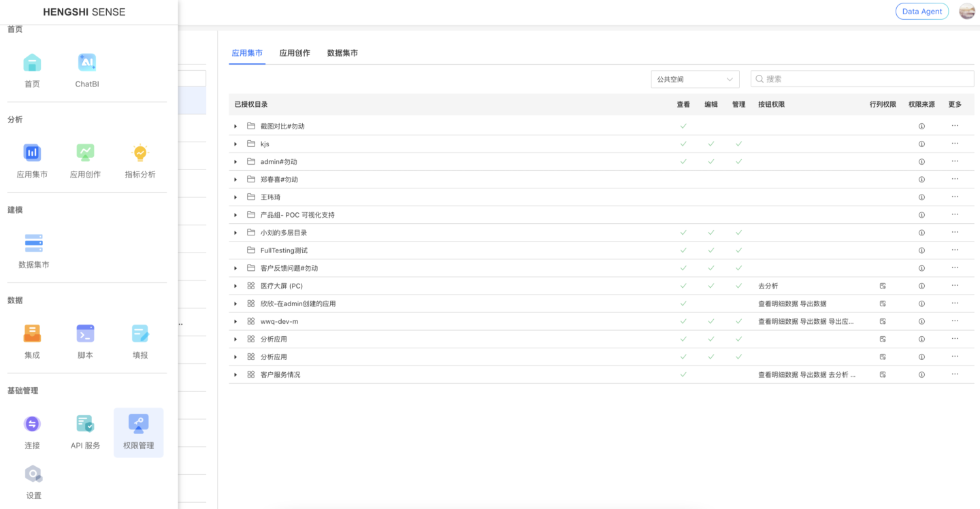Go to 数据集市 under 建模

tap(33, 244)
